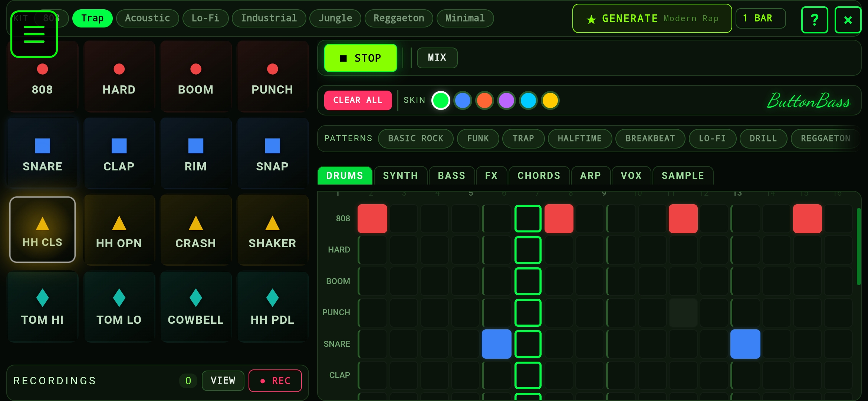Switch to the DRUMS tab
The width and height of the screenshot is (868, 401).
click(345, 176)
